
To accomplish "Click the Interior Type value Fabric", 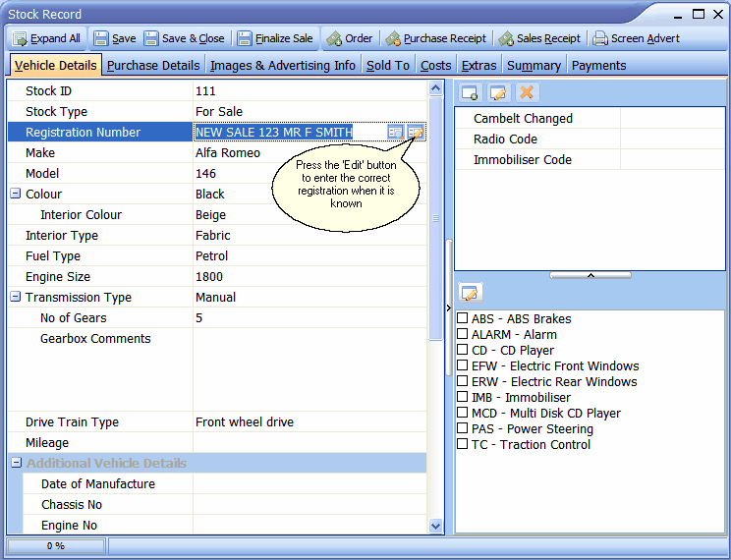I will click(x=213, y=236).
